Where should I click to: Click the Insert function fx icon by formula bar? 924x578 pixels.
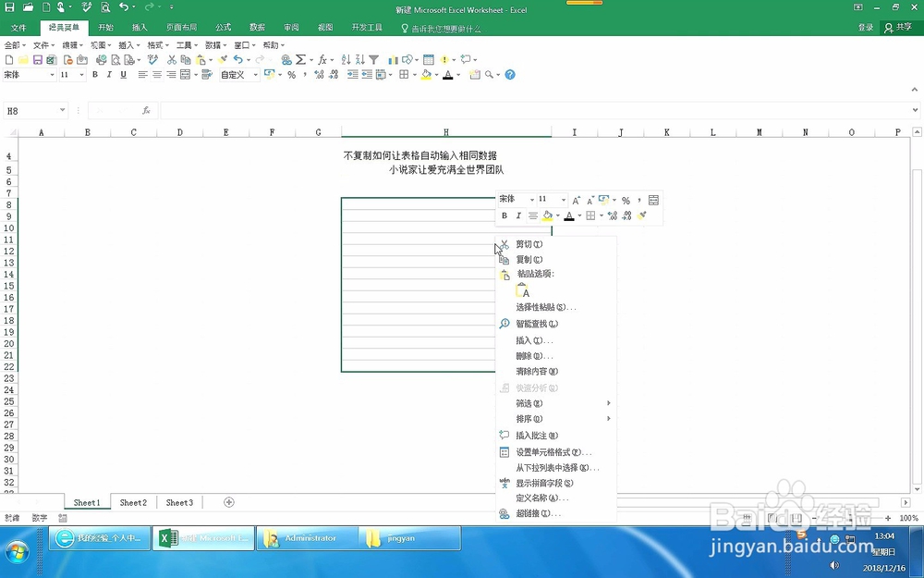[146, 110]
